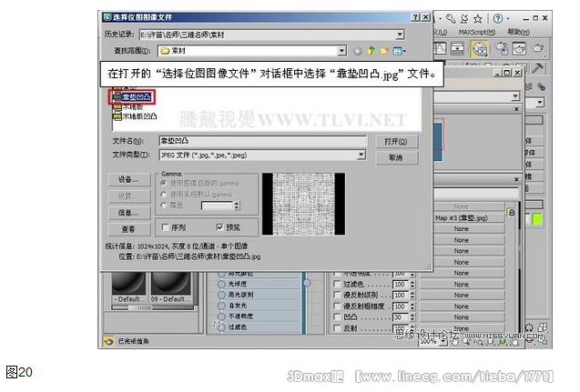Click the Map #3 (靠垫.jpg) map button
Screen dimensions: 580x392
469,218
